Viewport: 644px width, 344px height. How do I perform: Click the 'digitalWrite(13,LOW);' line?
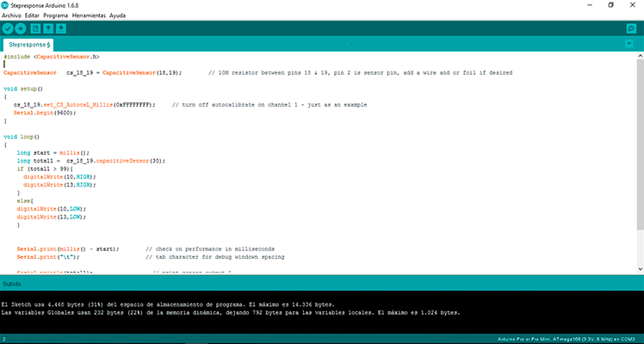52,217
